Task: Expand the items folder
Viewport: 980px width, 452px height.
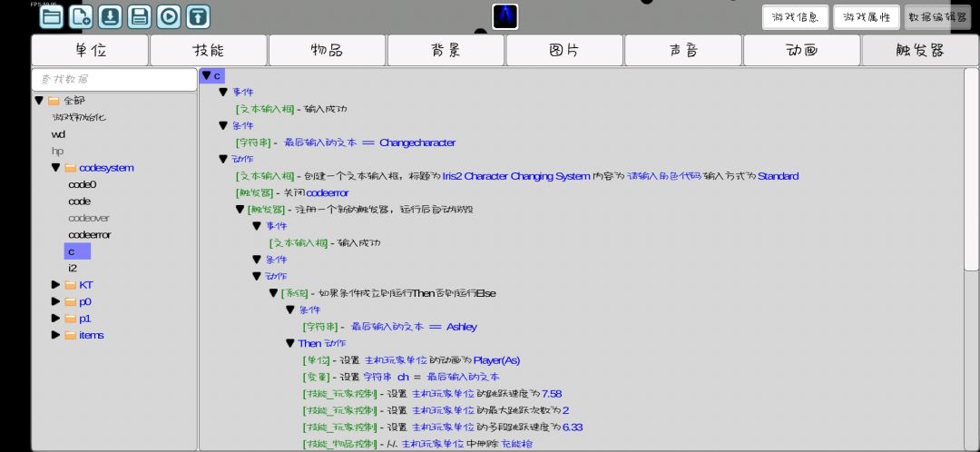Action: tap(55, 335)
